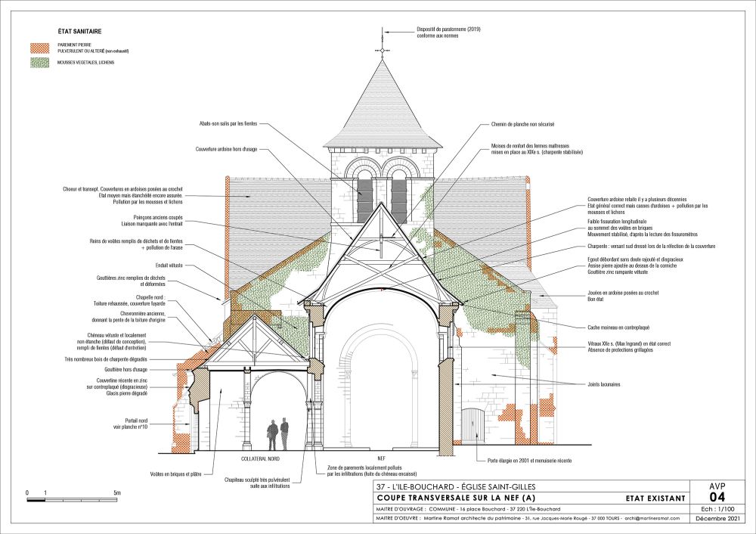The image size is (756, 534).
Task: Click the Ech : 1/100 scale text
Action: tap(717, 509)
